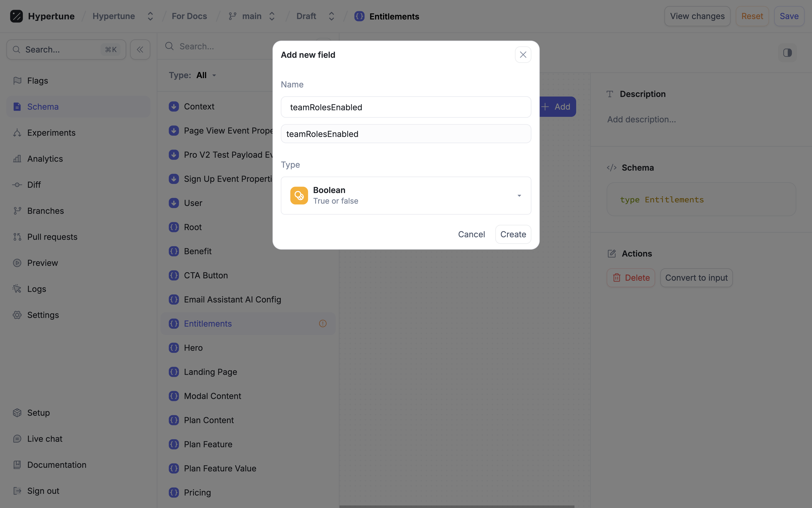Viewport: 812px width, 508px height.
Task: Click the search magnifier in schema list
Action: point(169,46)
